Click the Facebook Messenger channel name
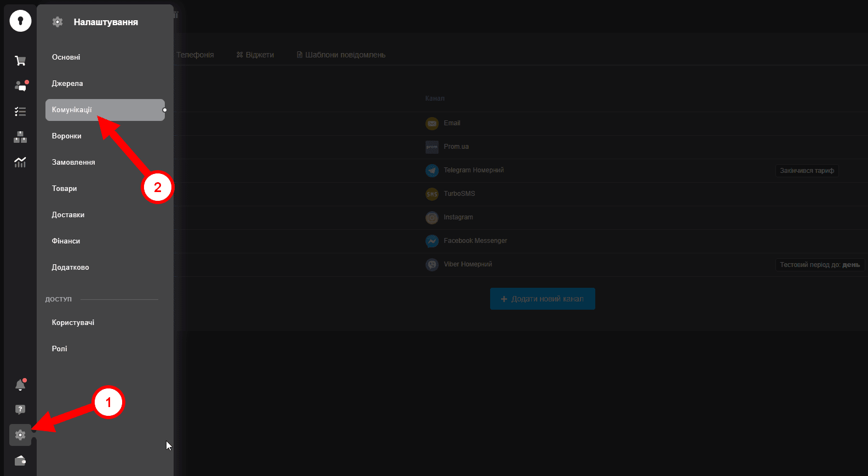The height and width of the screenshot is (476, 868). coord(475,241)
